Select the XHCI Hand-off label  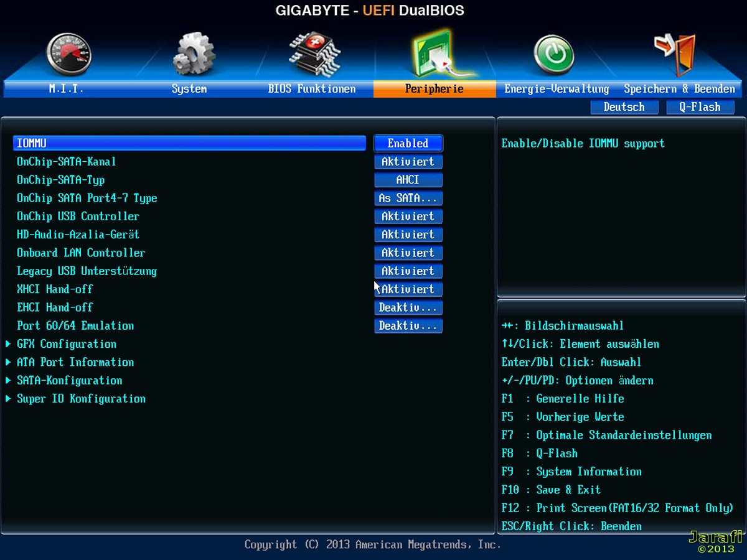coord(55,289)
